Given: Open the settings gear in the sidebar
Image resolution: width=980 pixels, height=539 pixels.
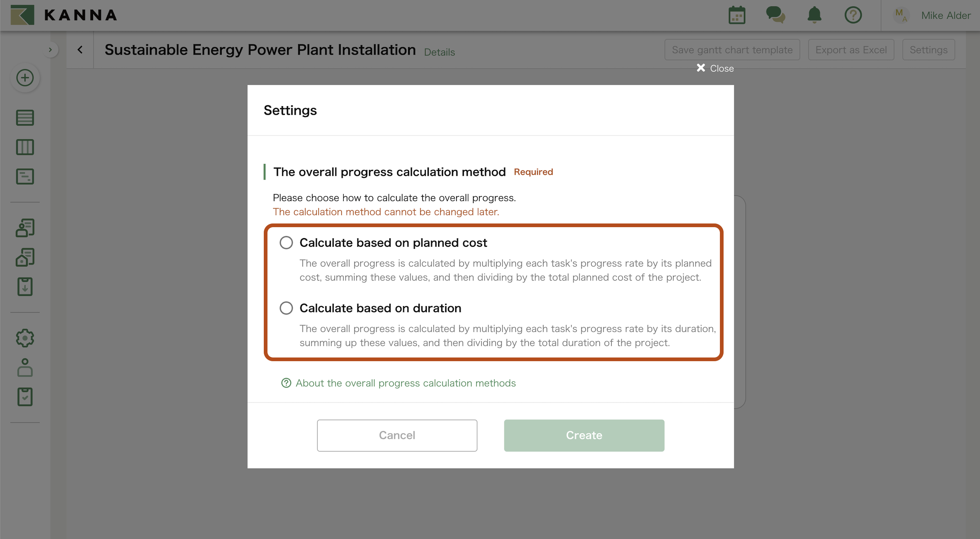Looking at the screenshot, I should tap(25, 338).
